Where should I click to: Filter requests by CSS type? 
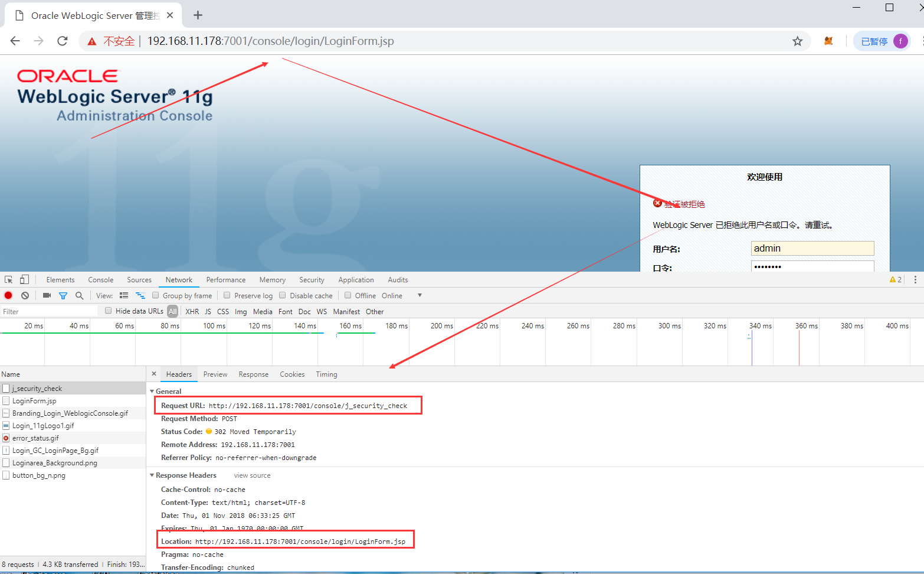(223, 311)
